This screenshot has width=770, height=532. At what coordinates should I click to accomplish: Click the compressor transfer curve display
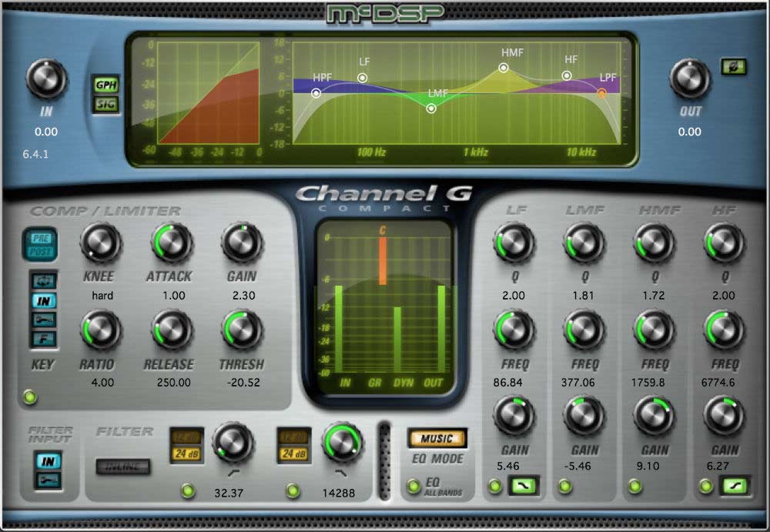(209, 93)
